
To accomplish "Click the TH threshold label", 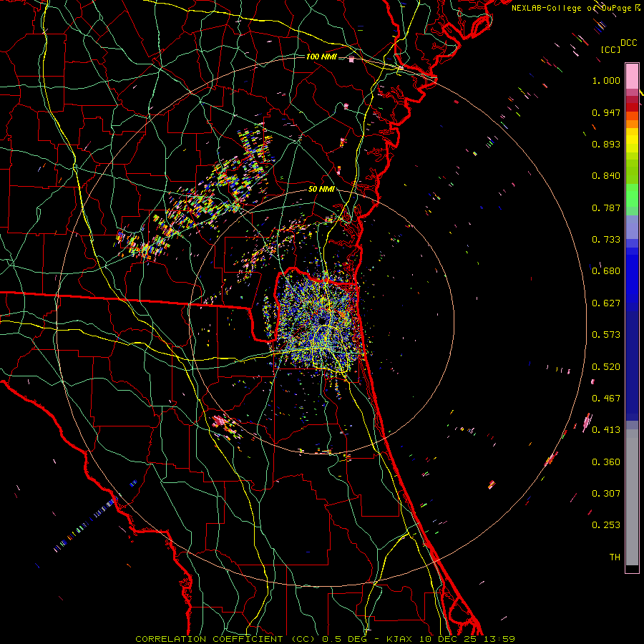I will point(615,557).
